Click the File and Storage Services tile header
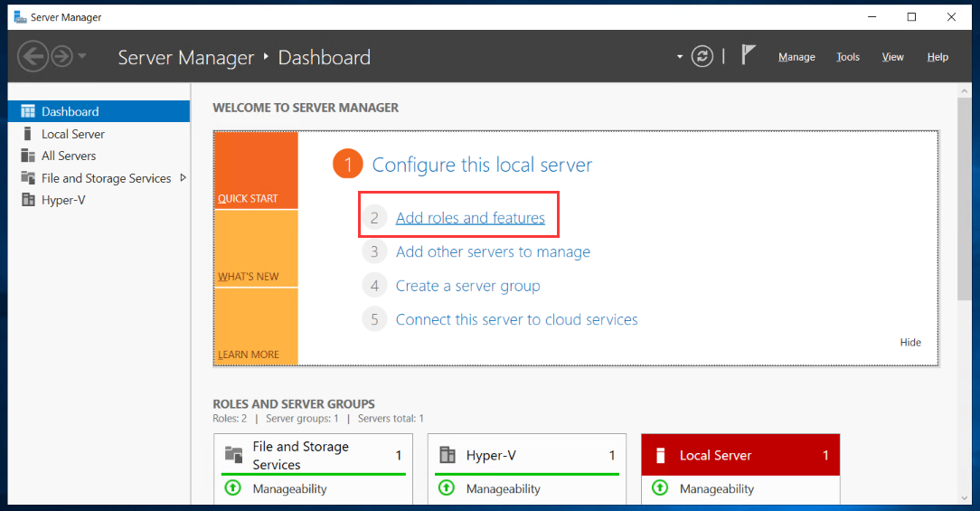This screenshot has height=511, width=980. 313,455
